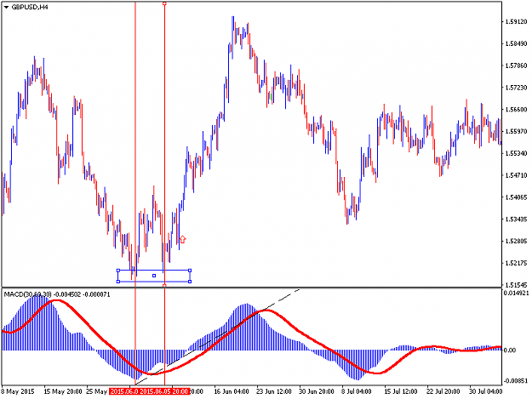Screen dimensions: 532x399
Task: Click the 1.51545 price label
Action: coord(516,285)
